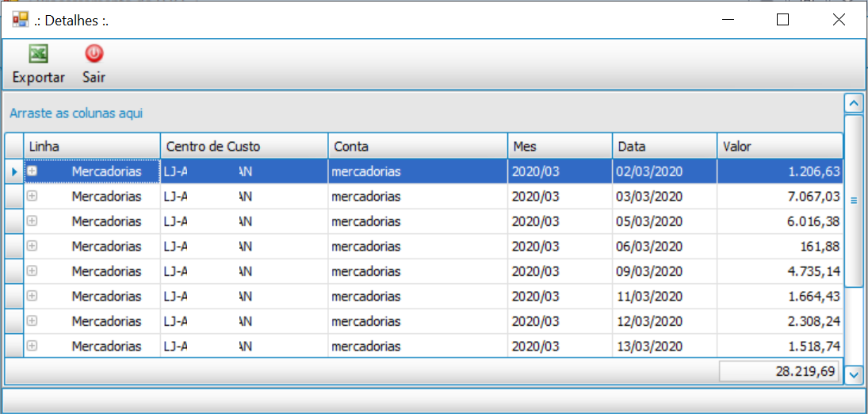Viewport: 868px width, 414px height.
Task: Select the date cell 12/03/2020
Action: point(665,321)
